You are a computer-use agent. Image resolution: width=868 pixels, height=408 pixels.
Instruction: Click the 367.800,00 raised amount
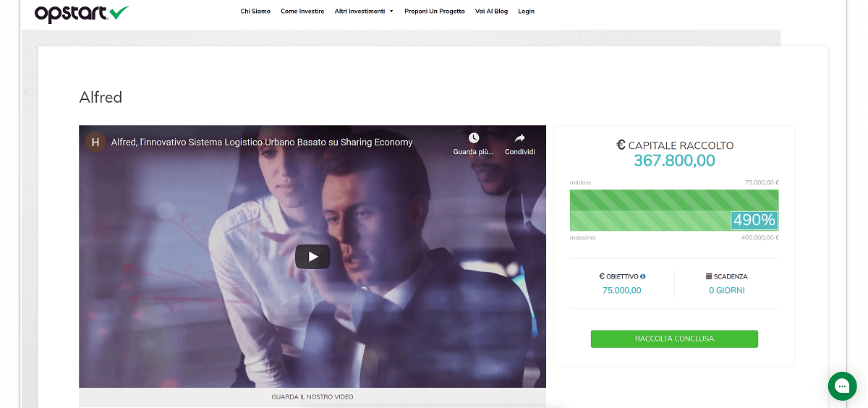tap(674, 161)
